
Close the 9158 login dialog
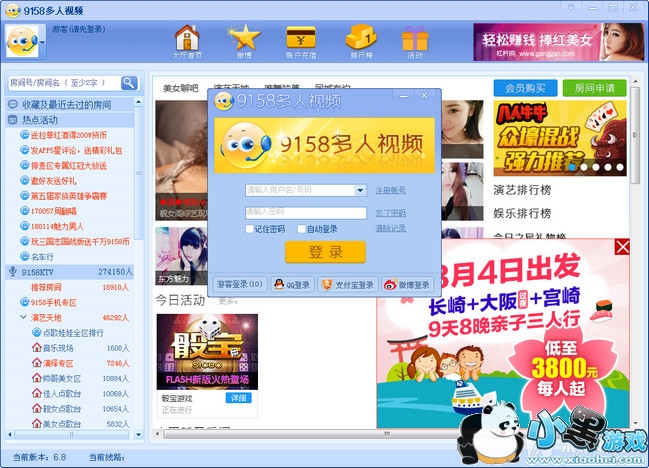(424, 96)
